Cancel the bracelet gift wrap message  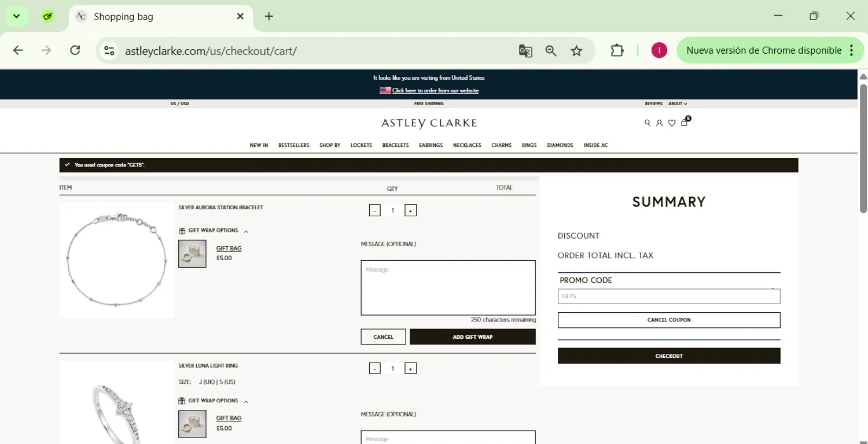[383, 337]
